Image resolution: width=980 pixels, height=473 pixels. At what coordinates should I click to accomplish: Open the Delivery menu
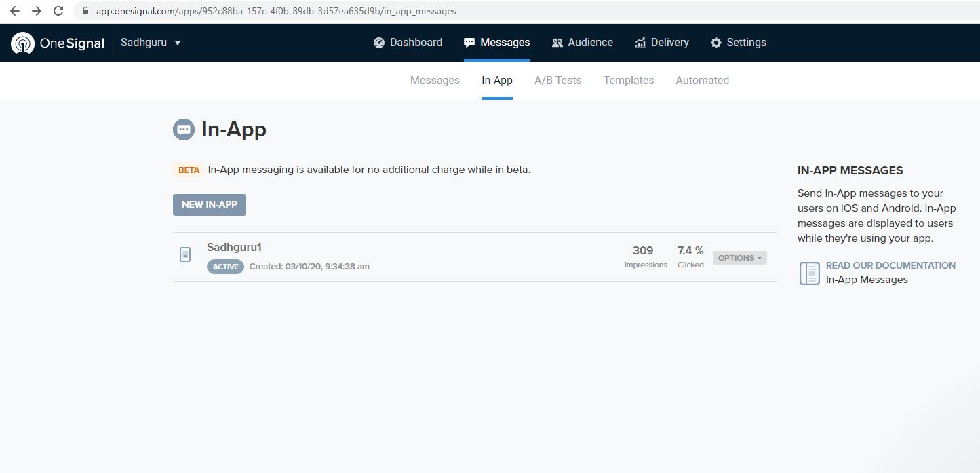coord(661,43)
